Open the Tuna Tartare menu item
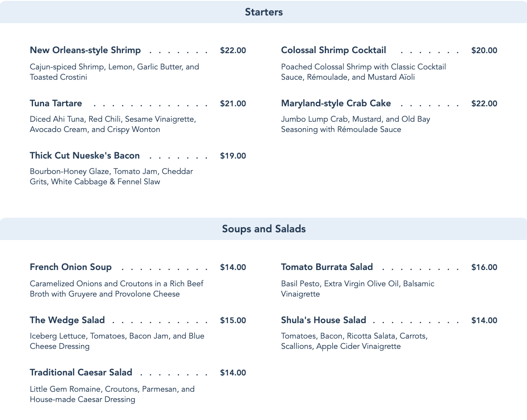This screenshot has height=420, width=527. [x=56, y=103]
